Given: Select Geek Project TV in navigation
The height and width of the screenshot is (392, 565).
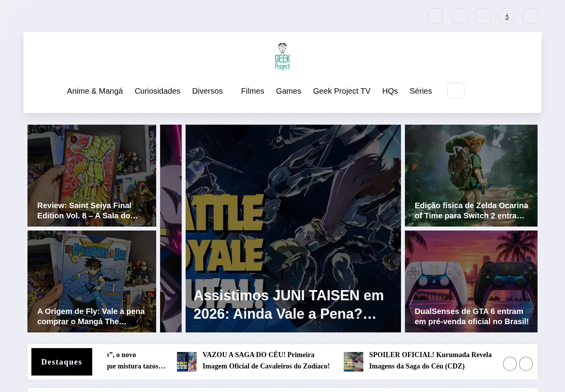Looking at the screenshot, I should click(x=342, y=91).
